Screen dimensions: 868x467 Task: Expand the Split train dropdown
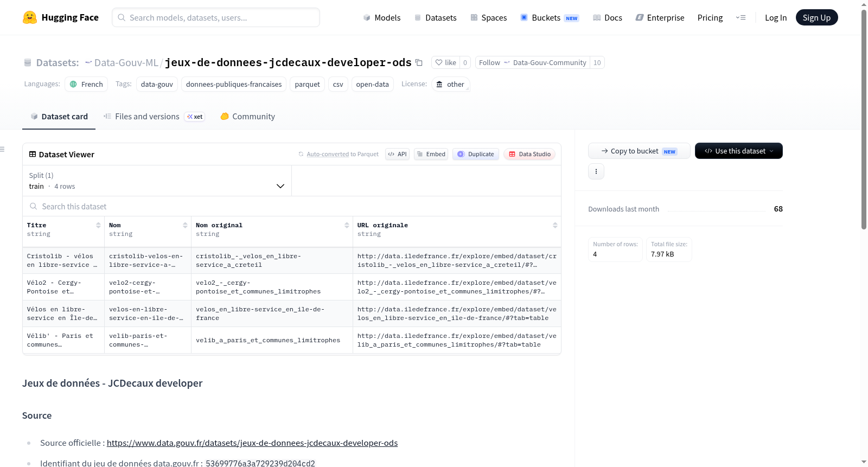coord(157,181)
